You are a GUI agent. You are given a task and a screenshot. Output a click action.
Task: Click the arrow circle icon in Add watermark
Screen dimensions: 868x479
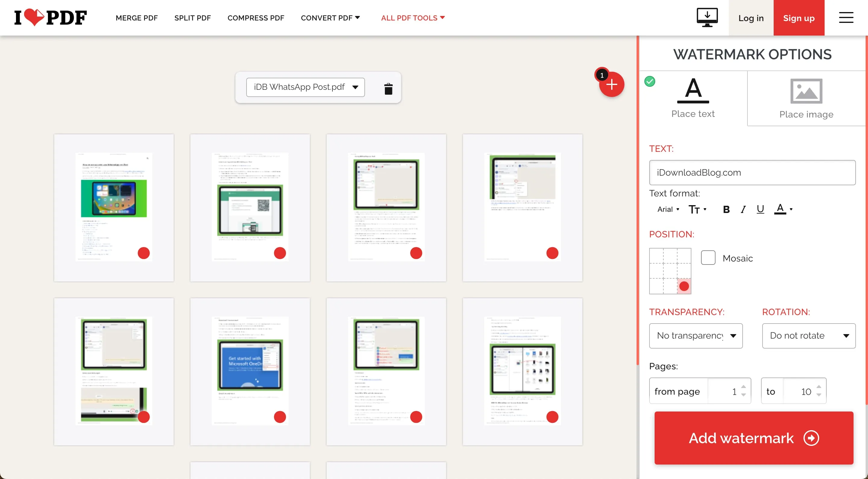click(811, 438)
